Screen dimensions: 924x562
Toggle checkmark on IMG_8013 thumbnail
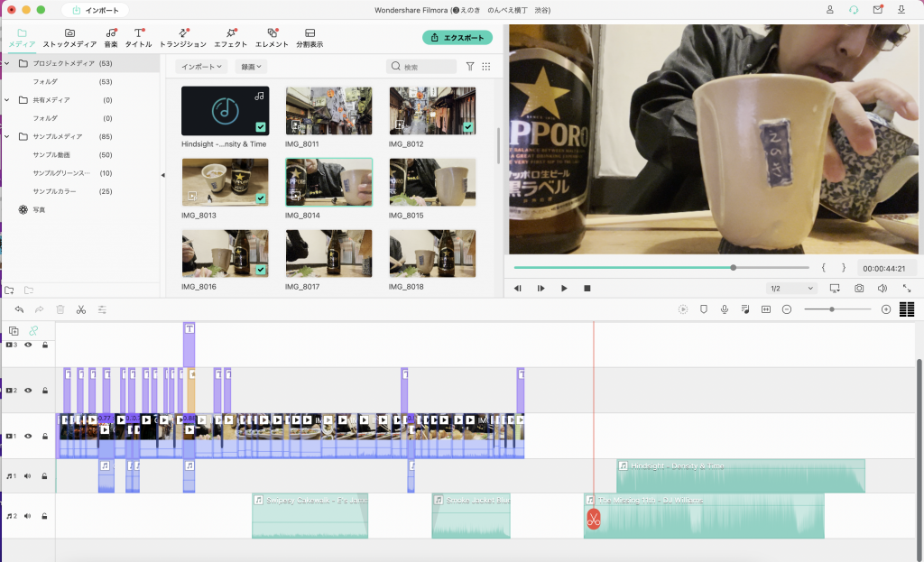(x=261, y=198)
